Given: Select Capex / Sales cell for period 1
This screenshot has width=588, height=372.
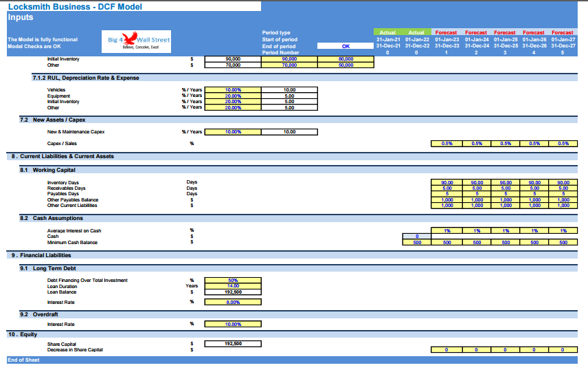Looking at the screenshot, I should tap(446, 144).
